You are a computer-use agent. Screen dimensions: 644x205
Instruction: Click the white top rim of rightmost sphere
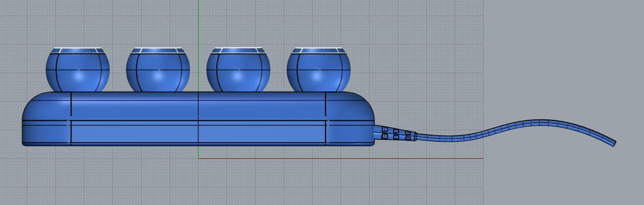[x=319, y=49]
